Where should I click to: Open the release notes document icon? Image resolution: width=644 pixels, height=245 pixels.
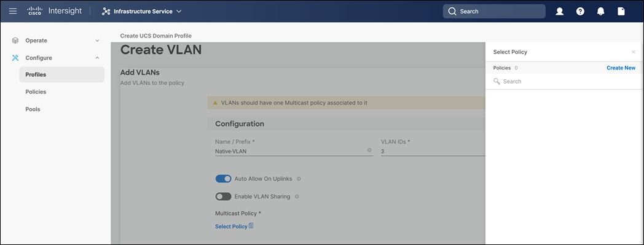[x=621, y=12]
